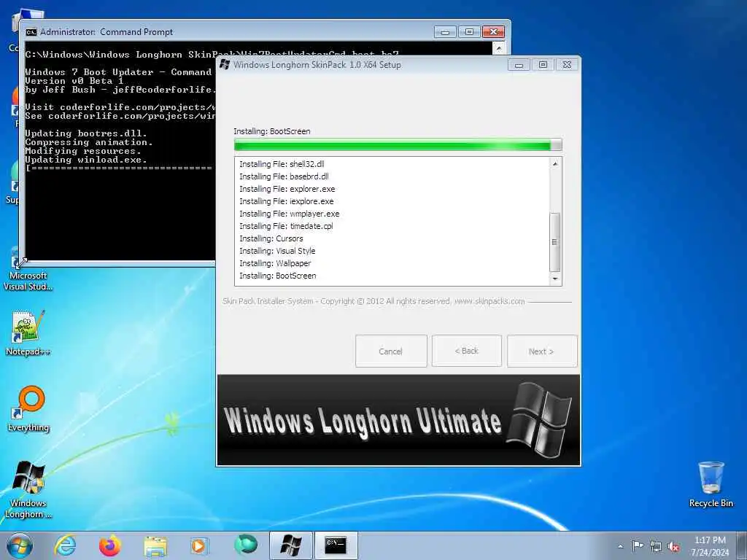This screenshot has height=560, width=747.
Task: Click Command Prompt scroll up arrow
Action: pos(498,48)
